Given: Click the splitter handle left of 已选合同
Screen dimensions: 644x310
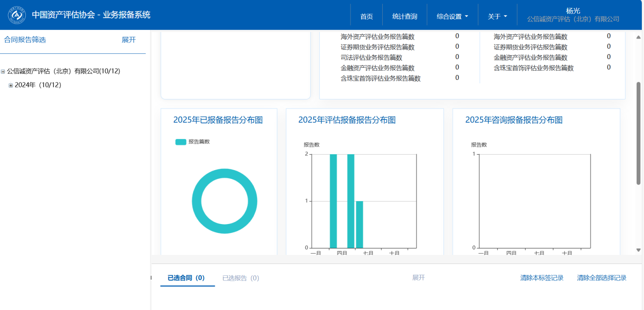Looking at the screenshot, I should click(x=152, y=278).
